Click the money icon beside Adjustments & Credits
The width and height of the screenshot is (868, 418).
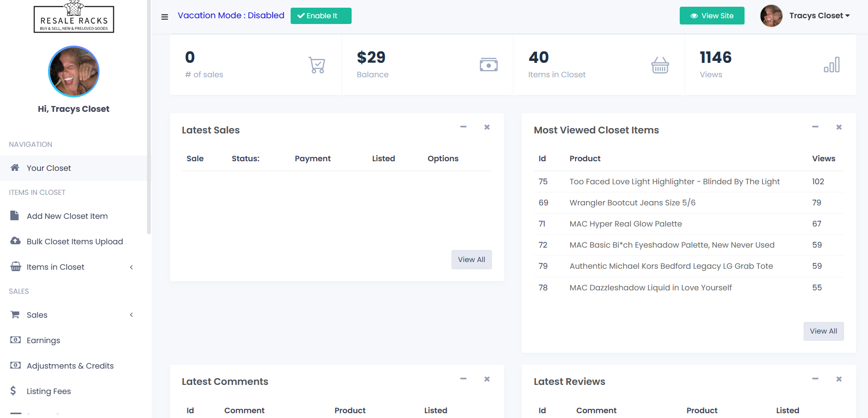click(x=15, y=365)
